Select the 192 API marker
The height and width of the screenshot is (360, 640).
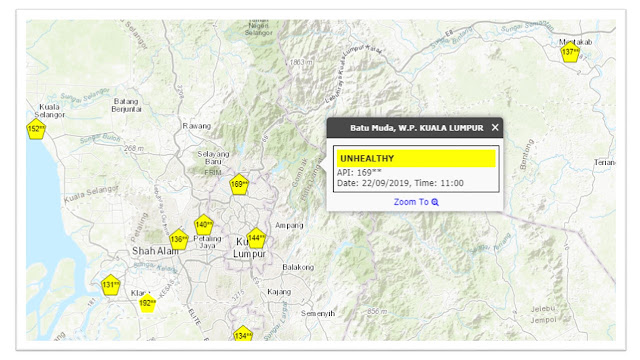[x=147, y=303]
